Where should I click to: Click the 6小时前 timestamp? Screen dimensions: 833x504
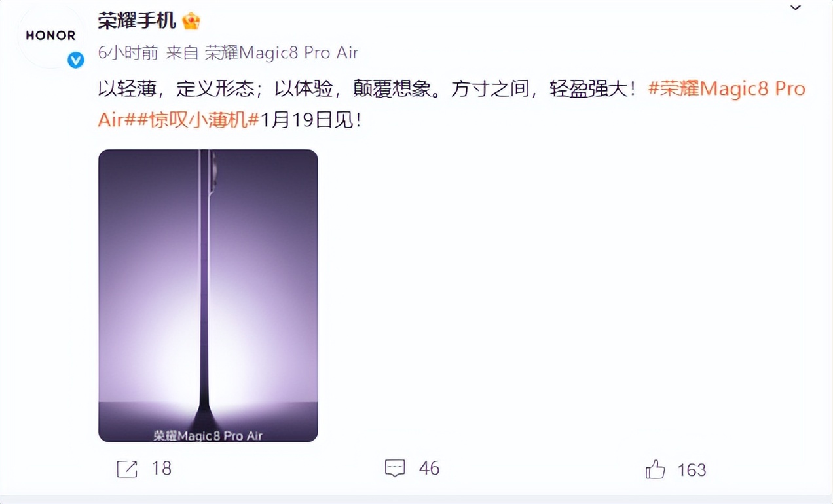click(128, 53)
